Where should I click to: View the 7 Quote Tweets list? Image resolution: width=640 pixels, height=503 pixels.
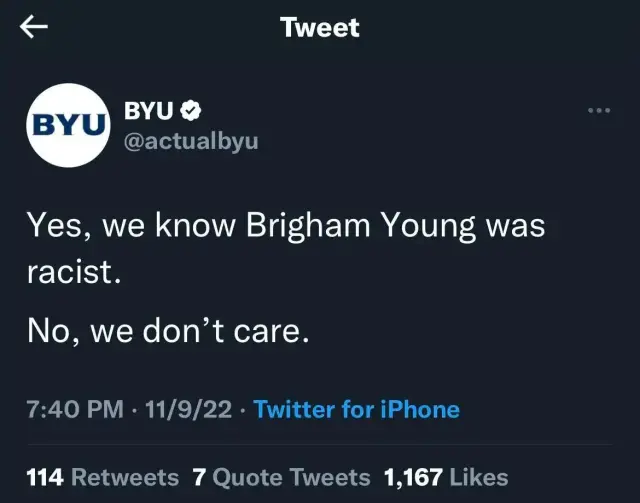[x=281, y=478]
